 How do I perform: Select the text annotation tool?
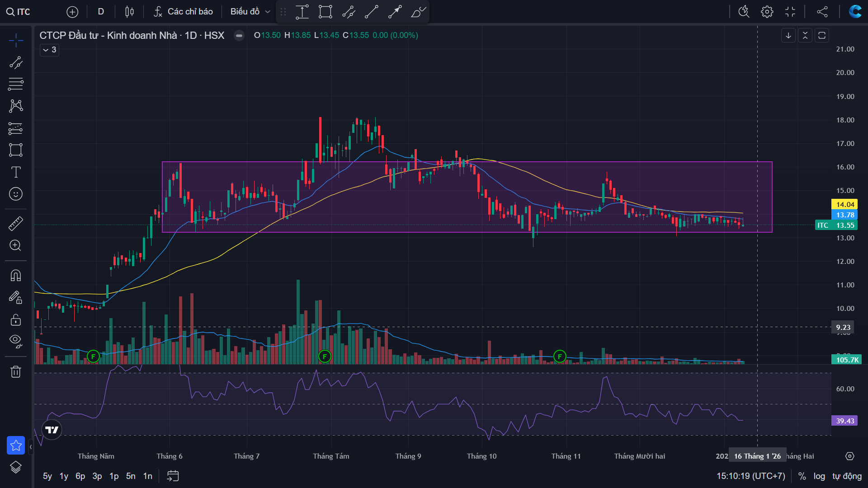[x=16, y=172]
